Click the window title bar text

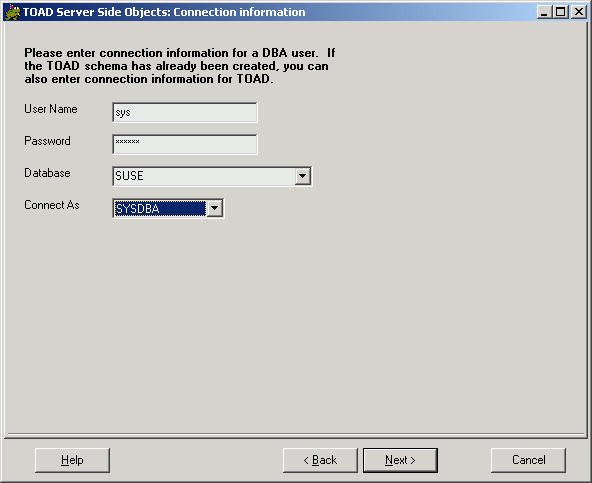pos(164,12)
